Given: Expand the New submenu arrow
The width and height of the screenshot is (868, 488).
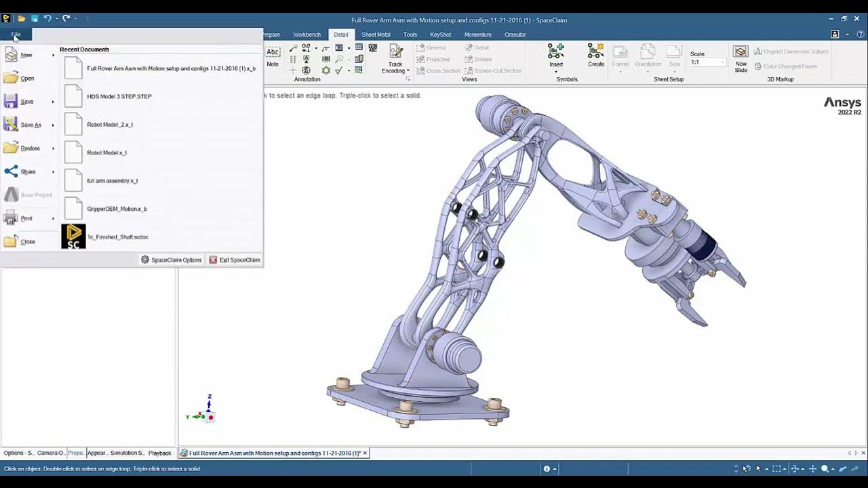Looking at the screenshot, I should click(x=53, y=56).
